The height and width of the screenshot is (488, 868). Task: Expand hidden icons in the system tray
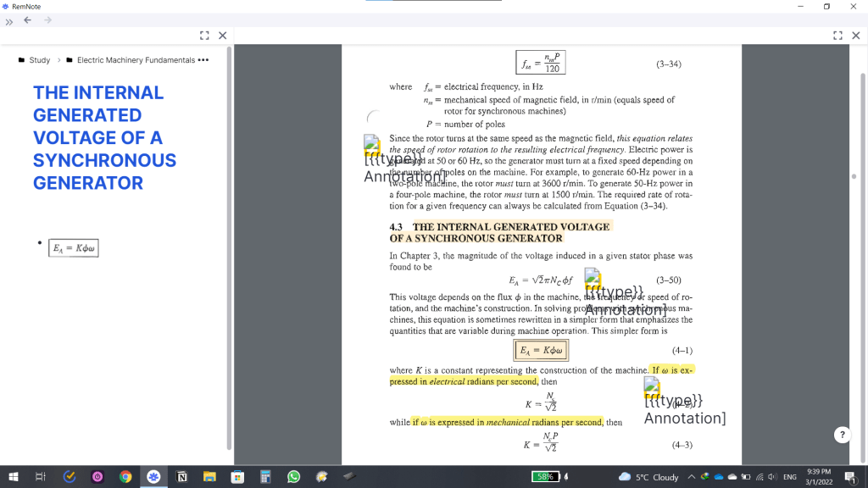[x=692, y=477]
